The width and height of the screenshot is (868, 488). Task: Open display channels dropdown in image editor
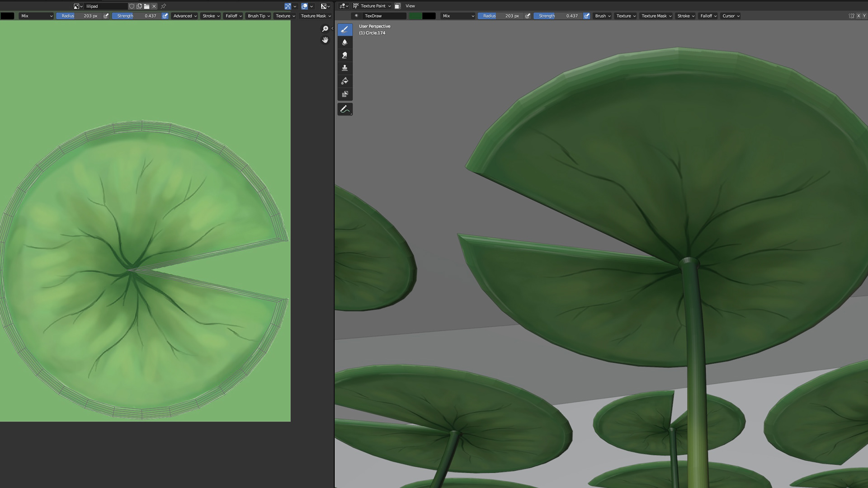point(325,6)
